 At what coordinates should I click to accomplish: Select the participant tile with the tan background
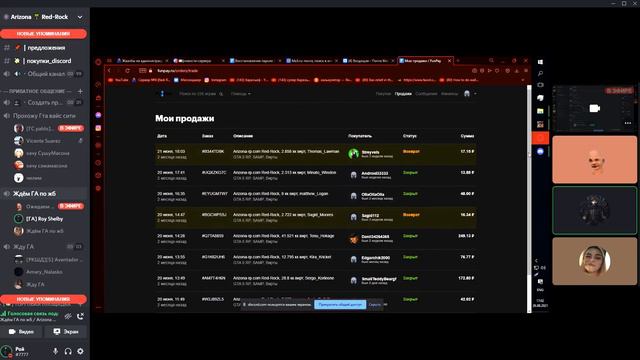click(x=594, y=261)
